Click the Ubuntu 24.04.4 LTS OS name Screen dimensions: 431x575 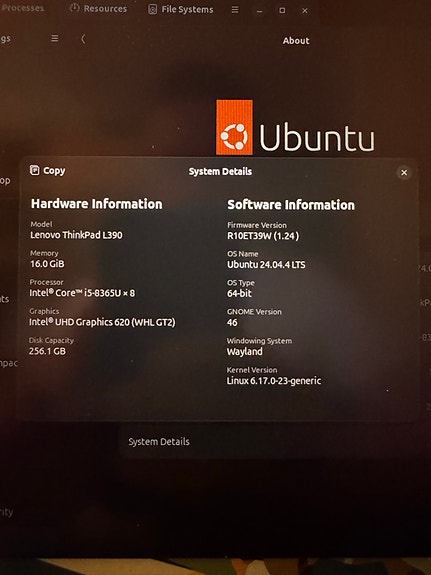point(266,265)
